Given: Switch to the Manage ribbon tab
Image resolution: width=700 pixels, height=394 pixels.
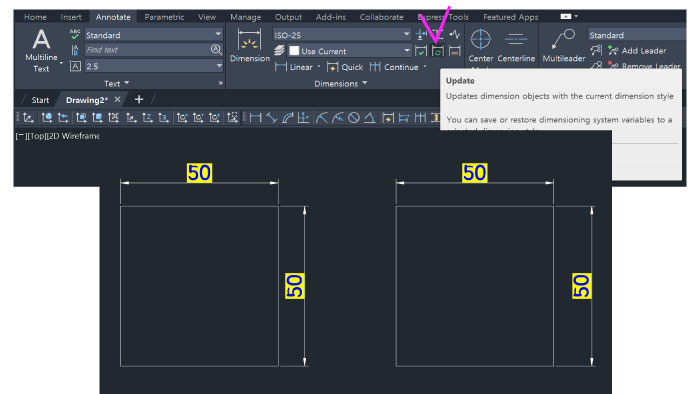Looking at the screenshot, I should [246, 17].
